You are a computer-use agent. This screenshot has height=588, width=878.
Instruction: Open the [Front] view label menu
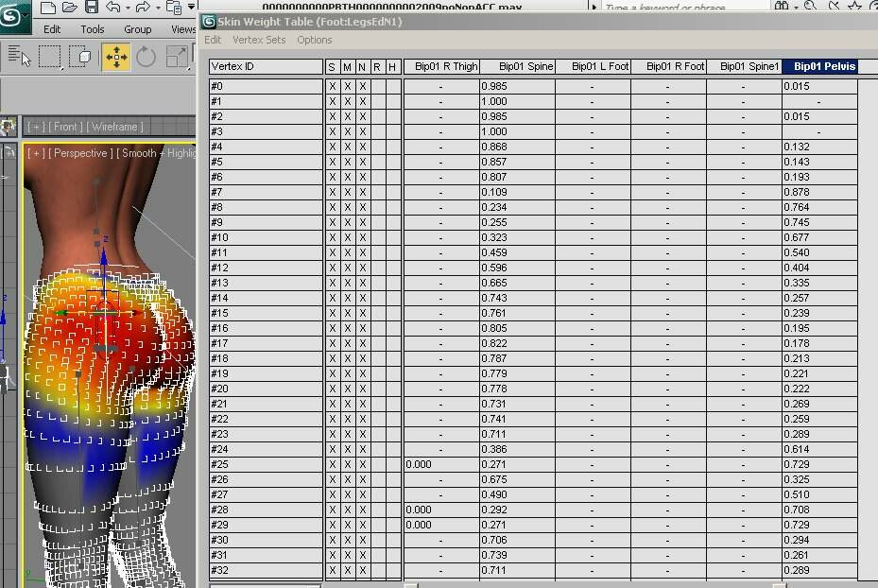point(65,127)
